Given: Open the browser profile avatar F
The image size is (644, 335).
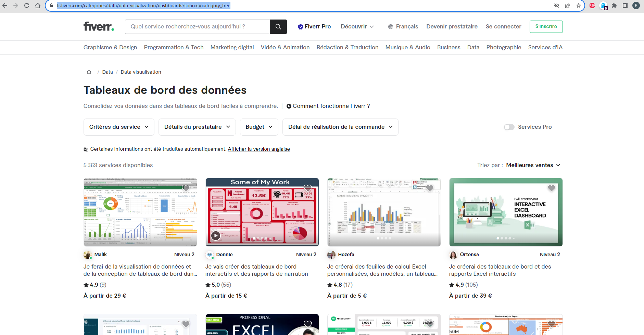Looking at the screenshot, I should 636,5.
